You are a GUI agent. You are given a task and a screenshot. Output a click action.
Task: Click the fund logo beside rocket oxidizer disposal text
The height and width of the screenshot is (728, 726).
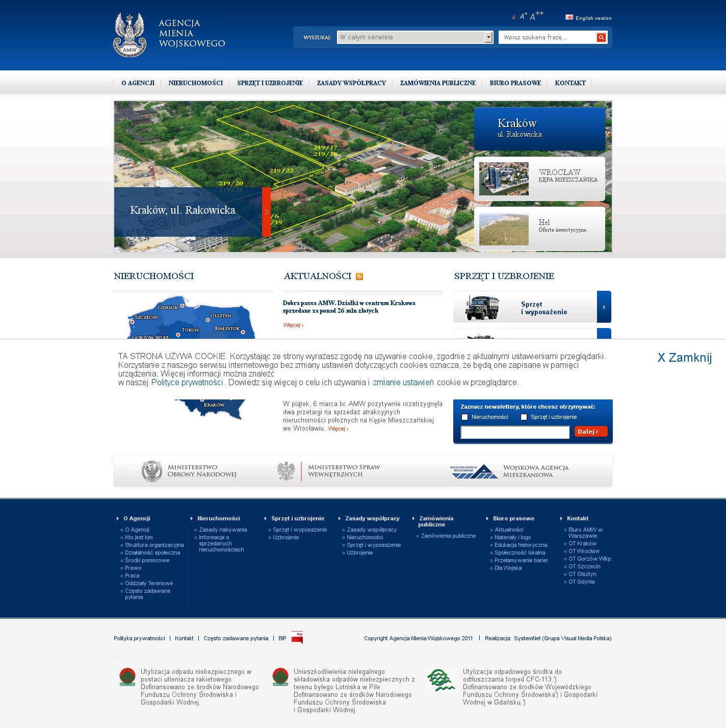coord(127,677)
